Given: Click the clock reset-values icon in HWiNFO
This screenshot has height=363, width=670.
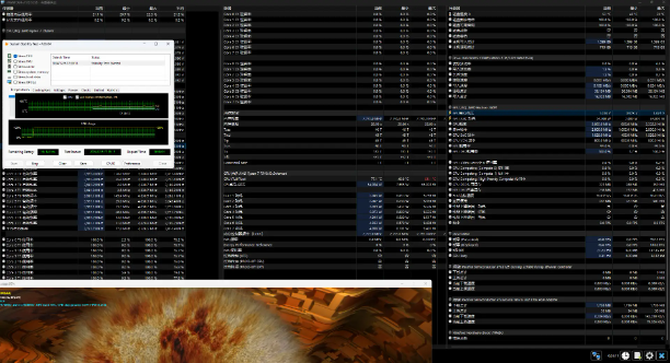Looking at the screenshot, I should (x=626, y=356).
